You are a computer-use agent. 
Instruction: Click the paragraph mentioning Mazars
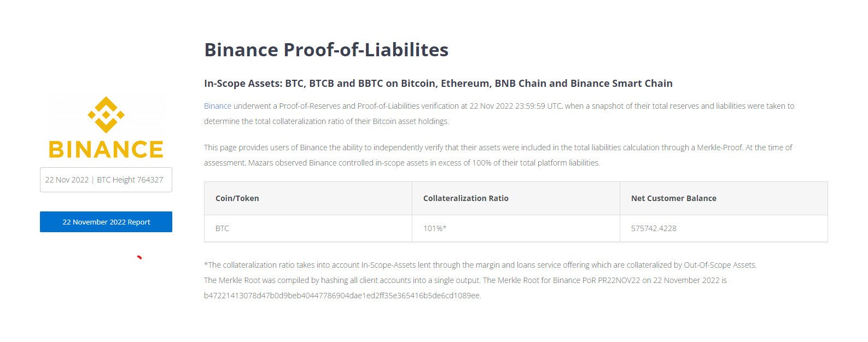pos(498,155)
